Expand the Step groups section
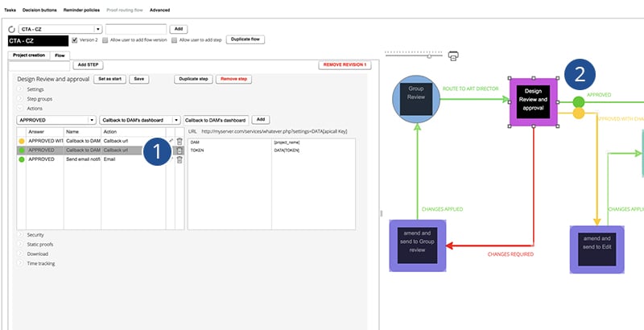644x330 pixels. tap(20, 99)
